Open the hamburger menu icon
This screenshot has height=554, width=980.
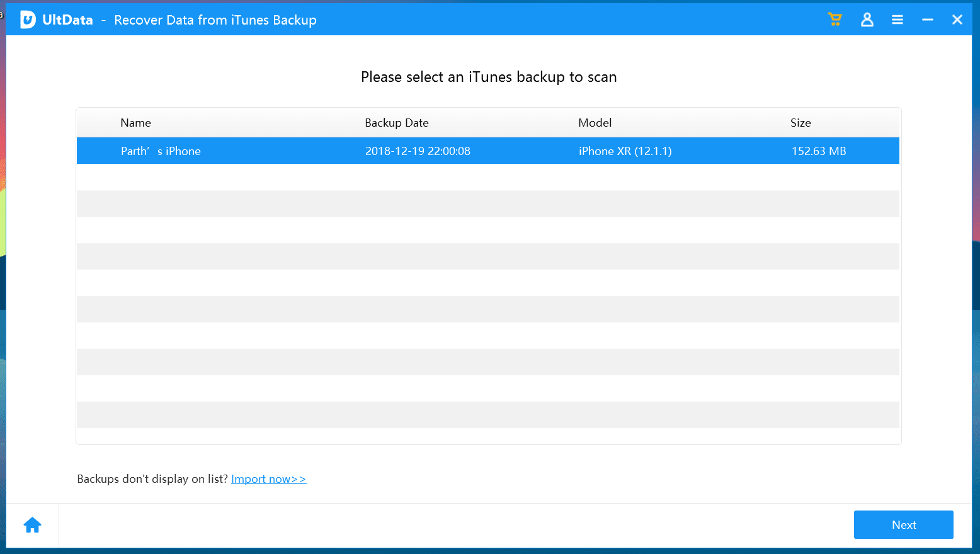pos(897,20)
